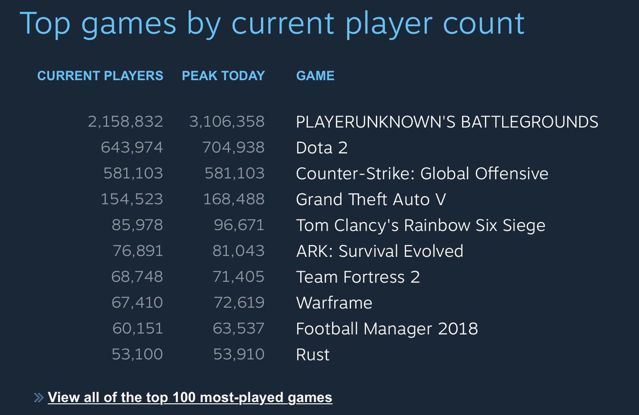
Task: Click the double-chevron icon before View all link
Action: 38,397
